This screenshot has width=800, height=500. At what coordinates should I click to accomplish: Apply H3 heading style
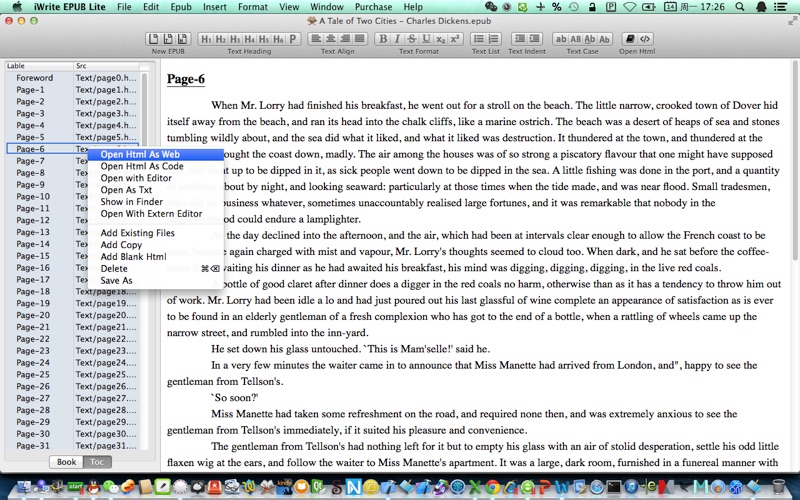[x=235, y=39]
